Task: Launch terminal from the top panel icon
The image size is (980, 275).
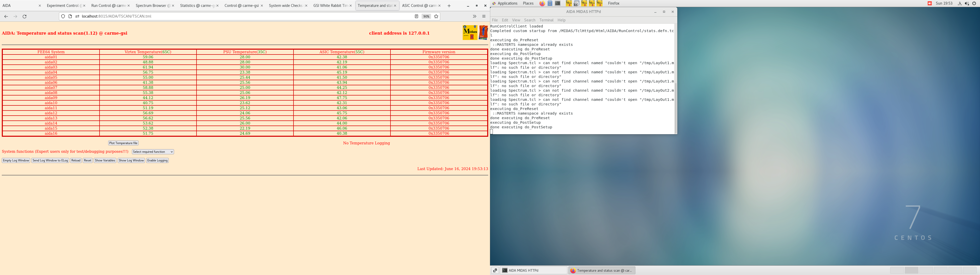Action: [558, 3]
